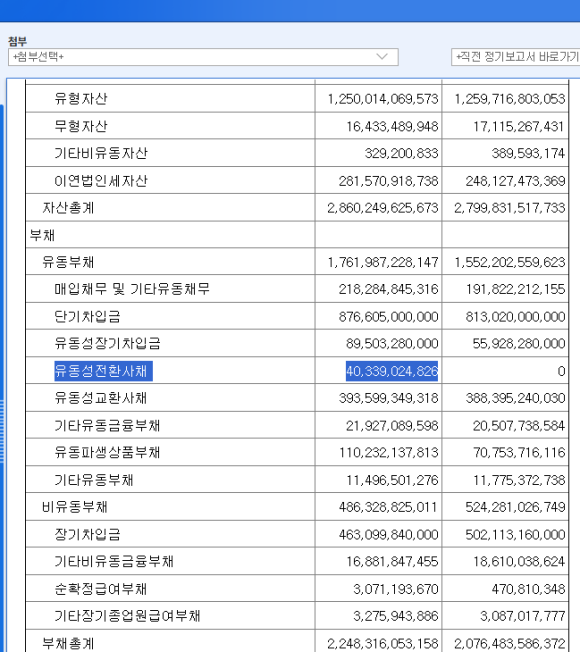Screen dimensions: 580x652
Task: Click the 기타유동금융부채 value 21,927,089,598
Action: pyautogui.click(x=392, y=425)
